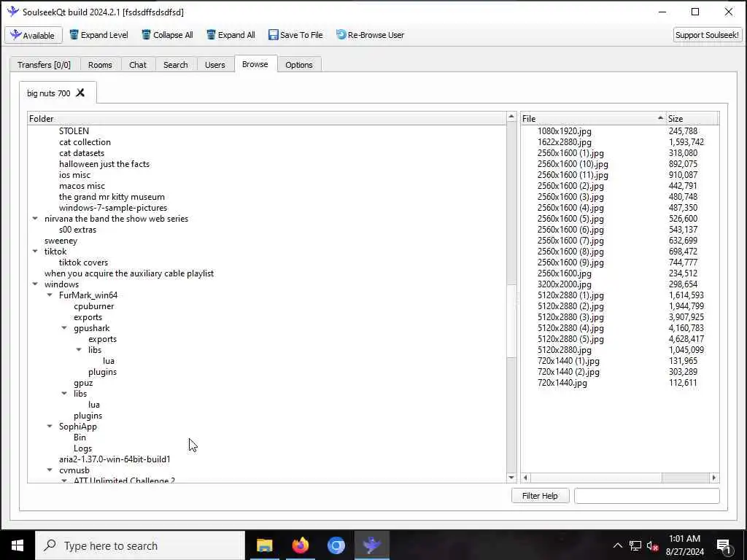Sort files by the File column header
747x560 pixels.
pos(593,119)
